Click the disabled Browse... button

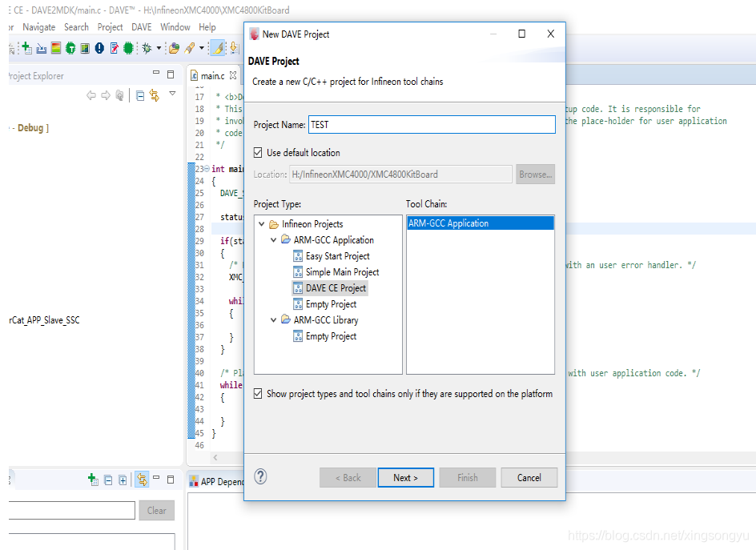click(535, 174)
